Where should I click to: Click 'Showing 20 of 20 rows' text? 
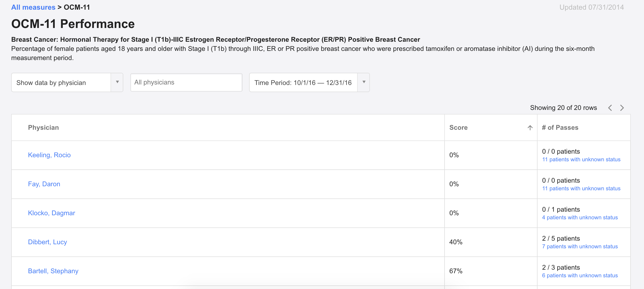coord(563,108)
